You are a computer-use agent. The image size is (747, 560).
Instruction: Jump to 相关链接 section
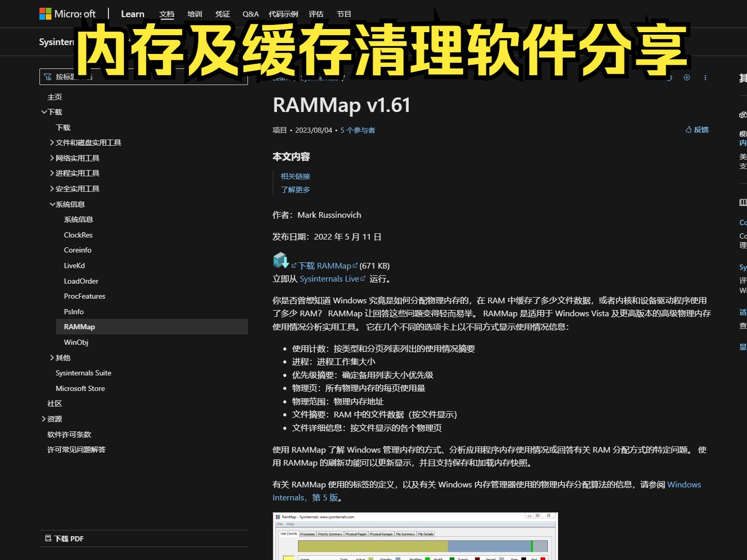point(295,176)
